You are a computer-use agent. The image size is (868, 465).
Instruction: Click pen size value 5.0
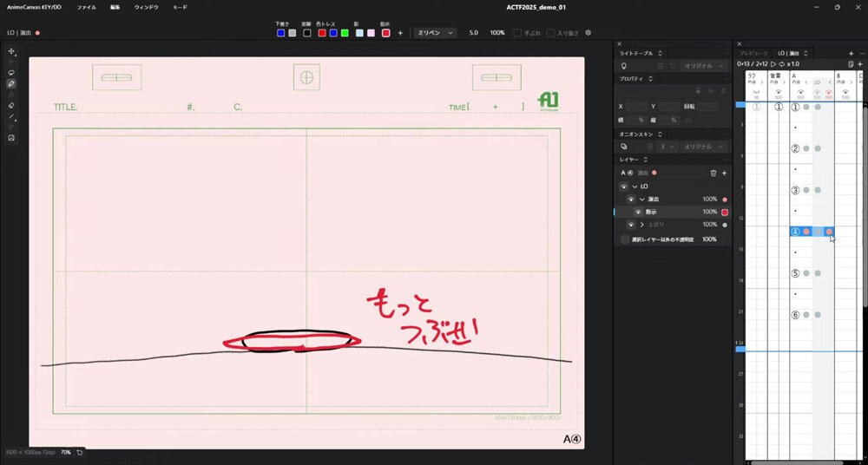pyautogui.click(x=473, y=33)
